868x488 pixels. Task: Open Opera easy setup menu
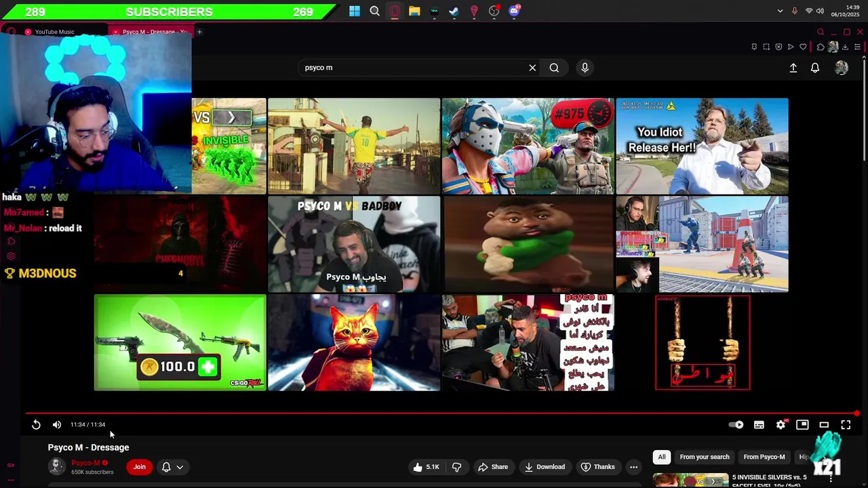point(857,47)
